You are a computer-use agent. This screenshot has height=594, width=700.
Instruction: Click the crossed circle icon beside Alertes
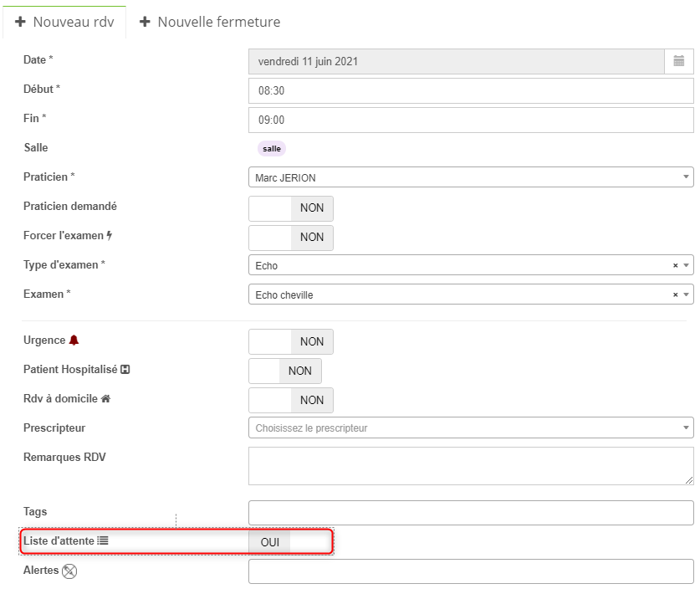(x=69, y=571)
